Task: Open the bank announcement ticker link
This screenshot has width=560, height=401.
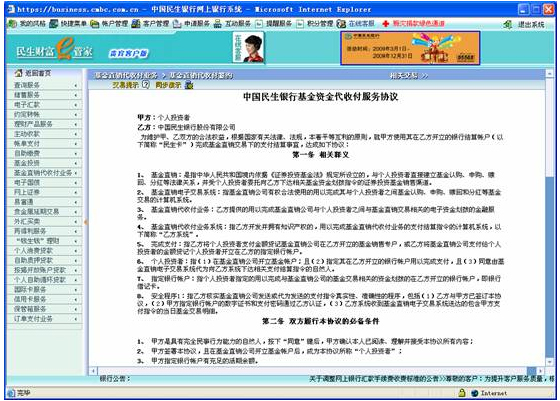Action: click(x=432, y=379)
